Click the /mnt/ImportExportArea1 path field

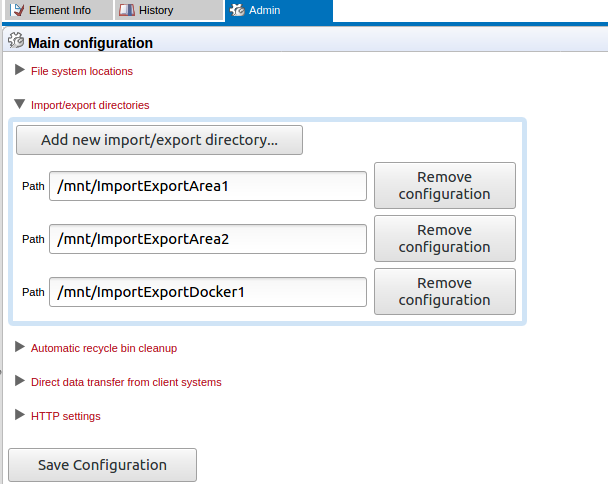(x=208, y=186)
